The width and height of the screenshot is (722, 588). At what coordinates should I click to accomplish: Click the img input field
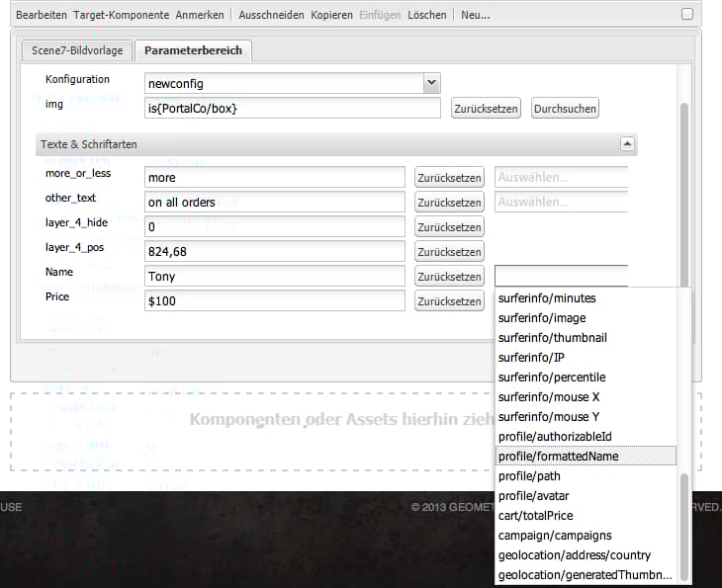(x=293, y=108)
